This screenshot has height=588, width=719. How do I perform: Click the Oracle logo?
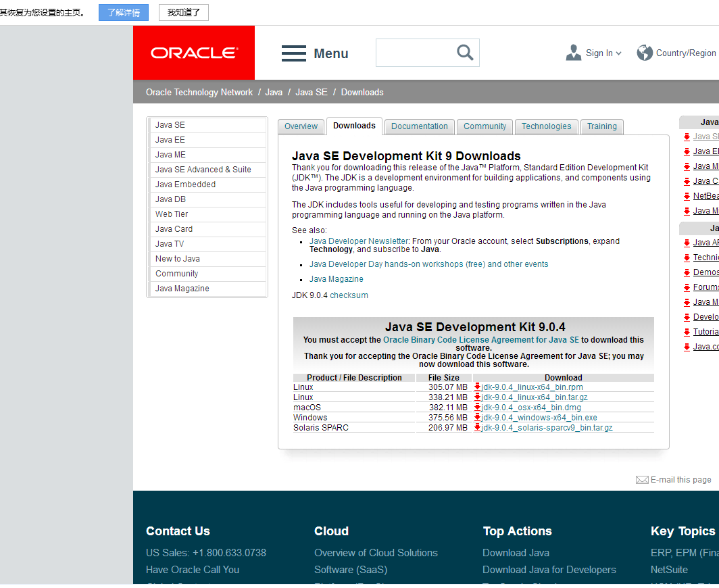(x=194, y=53)
